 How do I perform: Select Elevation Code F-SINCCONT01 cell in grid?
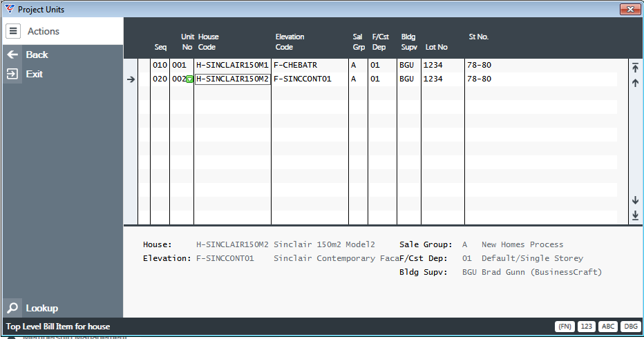tap(310, 79)
